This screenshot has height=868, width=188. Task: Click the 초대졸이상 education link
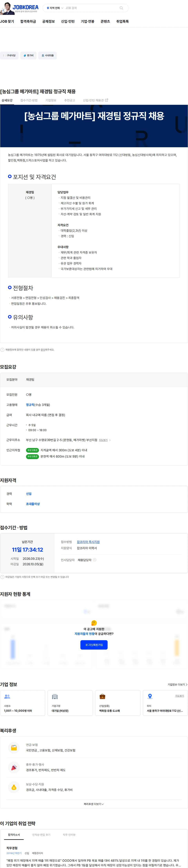click(x=33, y=504)
